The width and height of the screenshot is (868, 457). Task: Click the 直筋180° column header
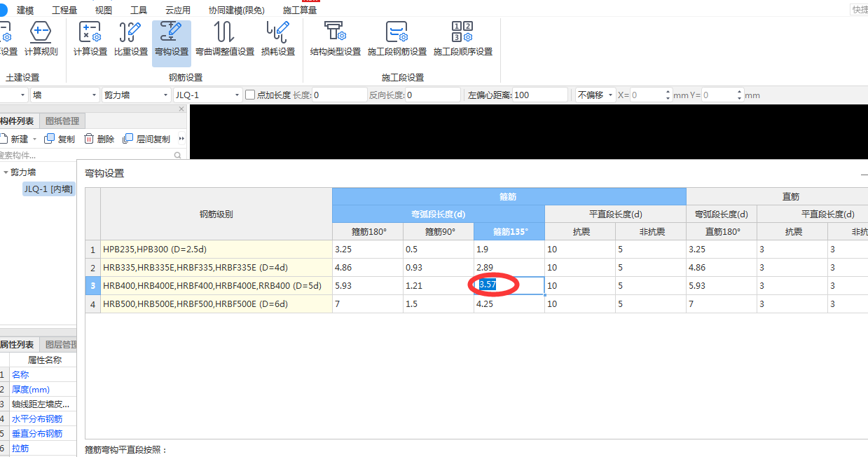pyautogui.click(x=722, y=231)
